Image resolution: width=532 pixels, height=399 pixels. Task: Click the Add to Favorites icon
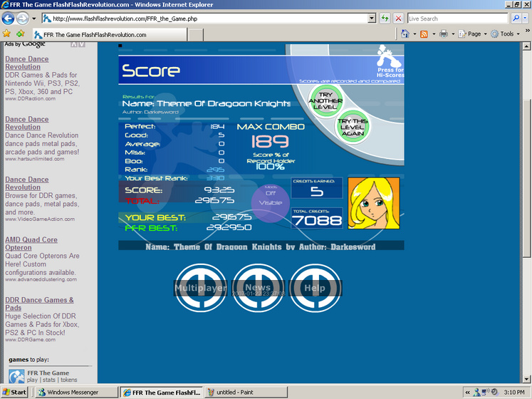click(21, 33)
